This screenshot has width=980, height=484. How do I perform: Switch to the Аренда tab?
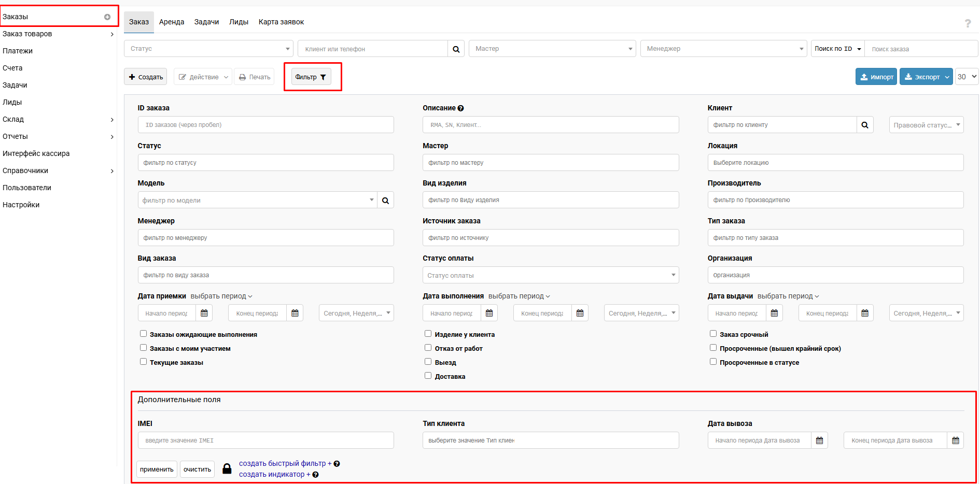click(172, 22)
